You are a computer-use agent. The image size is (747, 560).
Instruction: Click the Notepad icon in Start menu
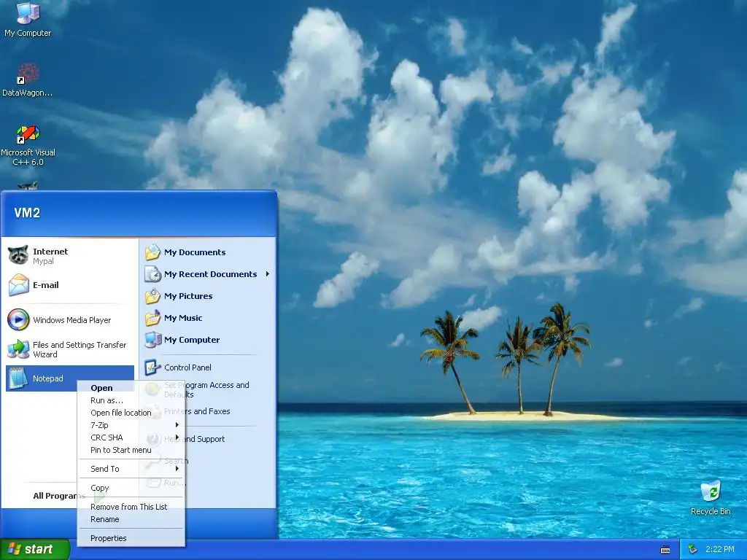tap(18, 378)
